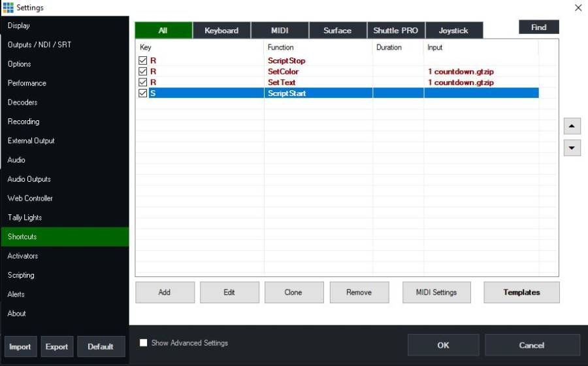
Task: Select the SetText shortcut row
Action: [x=282, y=83]
